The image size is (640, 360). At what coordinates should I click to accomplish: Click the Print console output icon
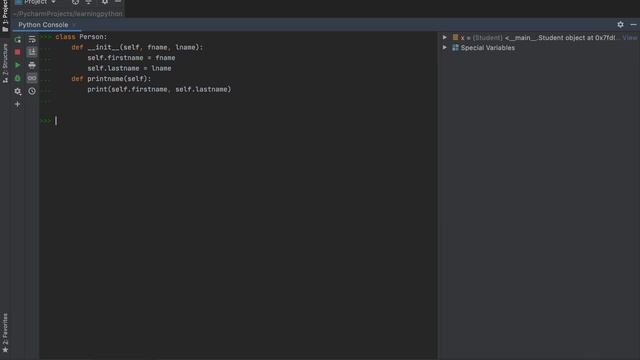32,65
